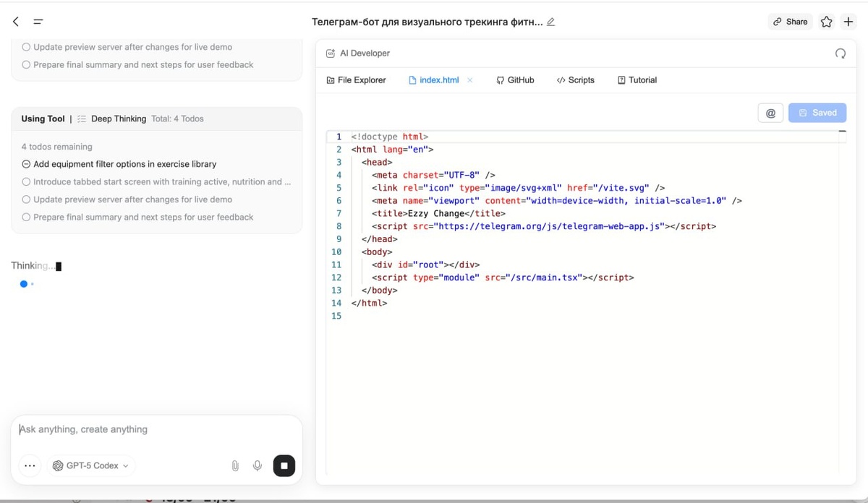868x503 pixels.
Task: Toggle top Update preview server todo circle
Action: (x=26, y=47)
